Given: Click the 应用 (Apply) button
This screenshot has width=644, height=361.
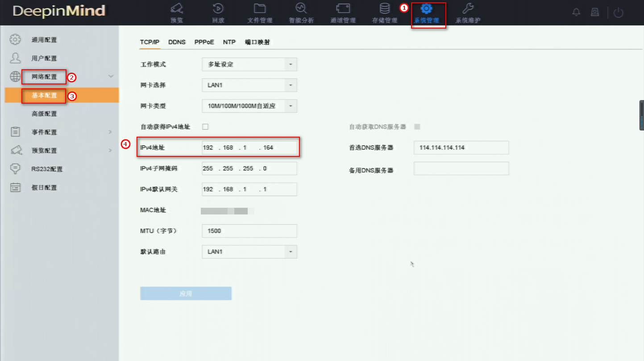Looking at the screenshot, I should (186, 293).
